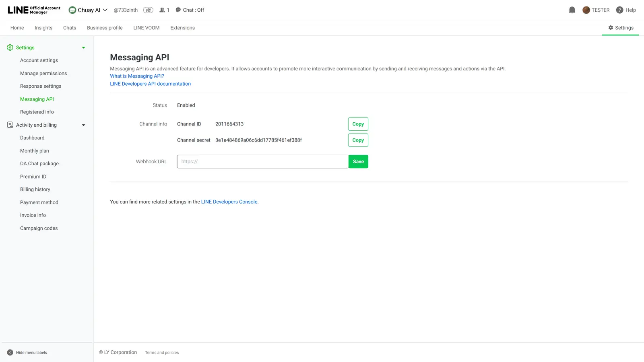Viewport: 644px width, 362px height.
Task: Open the LINE Developers Console link
Action: tap(229, 202)
